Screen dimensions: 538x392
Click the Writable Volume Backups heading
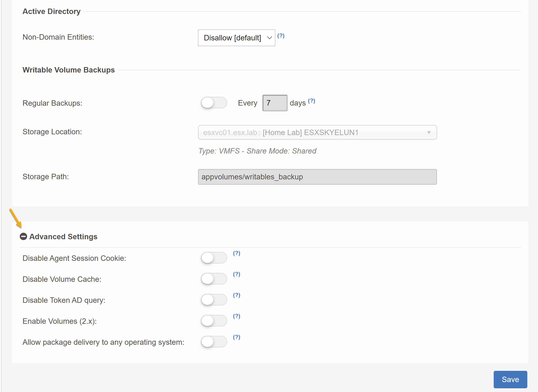tap(69, 70)
